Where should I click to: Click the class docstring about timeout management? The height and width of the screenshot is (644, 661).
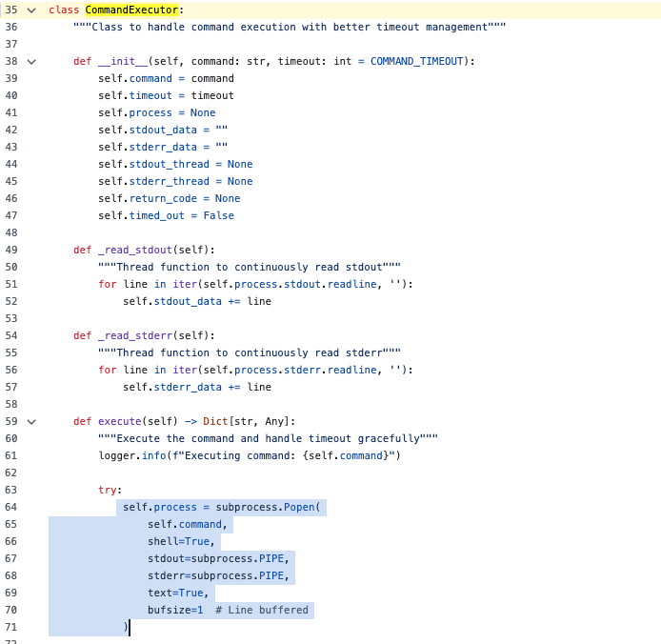[x=290, y=27]
